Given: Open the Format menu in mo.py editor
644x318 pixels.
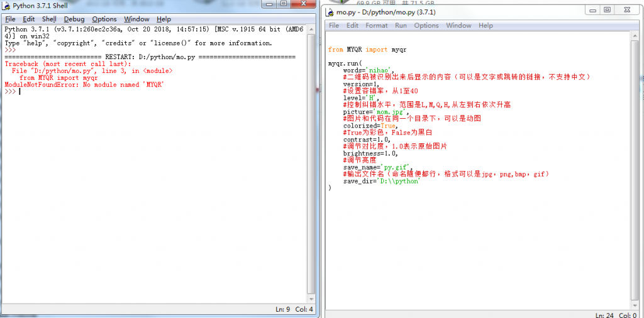Looking at the screenshot, I should (x=376, y=26).
